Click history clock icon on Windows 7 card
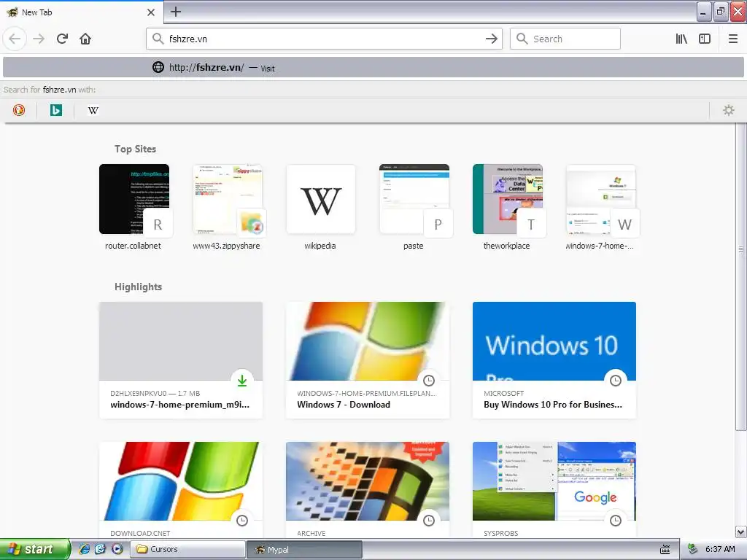 point(429,381)
